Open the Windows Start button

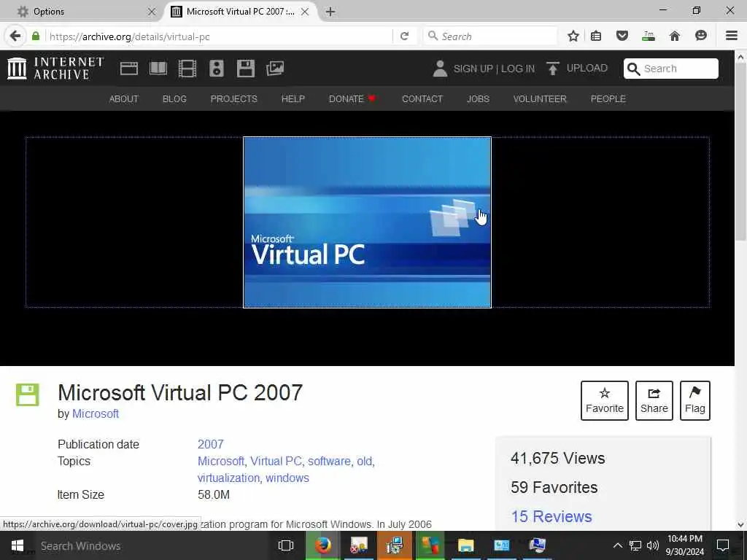coord(18,545)
